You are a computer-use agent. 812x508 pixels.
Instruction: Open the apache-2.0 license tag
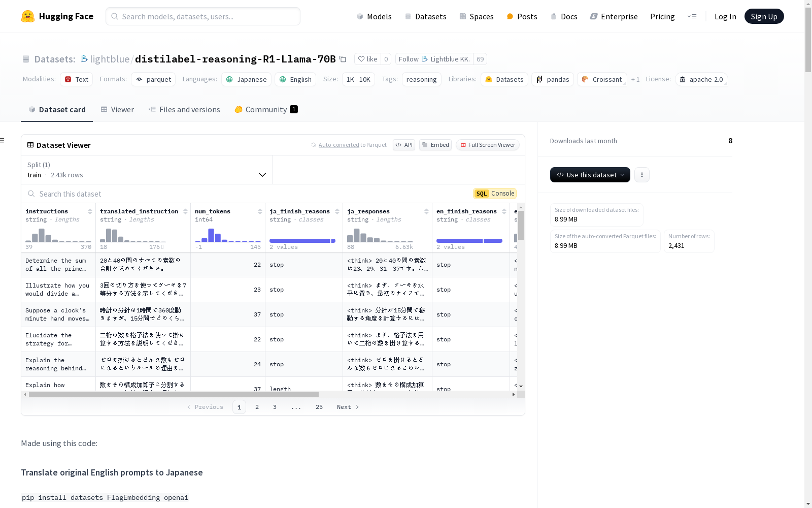[x=701, y=79]
